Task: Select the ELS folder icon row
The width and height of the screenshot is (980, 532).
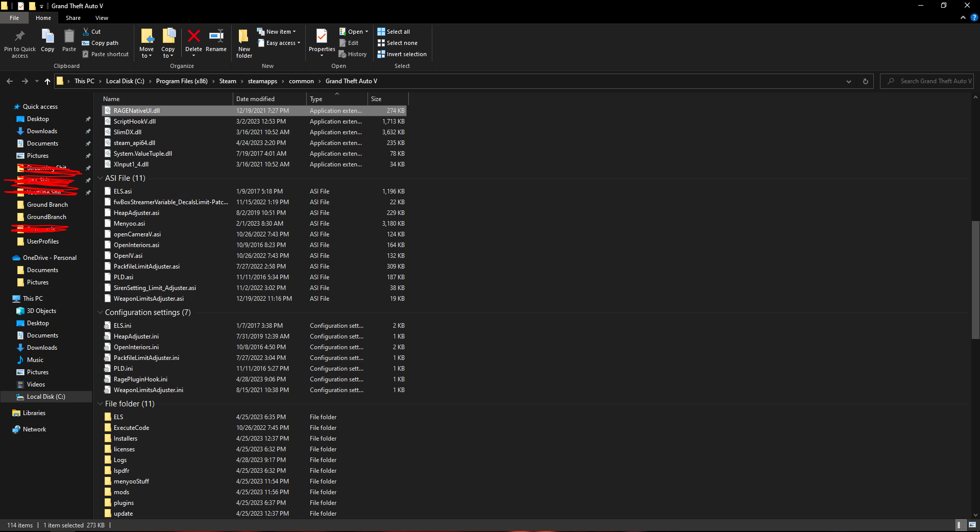Action: [x=255, y=417]
